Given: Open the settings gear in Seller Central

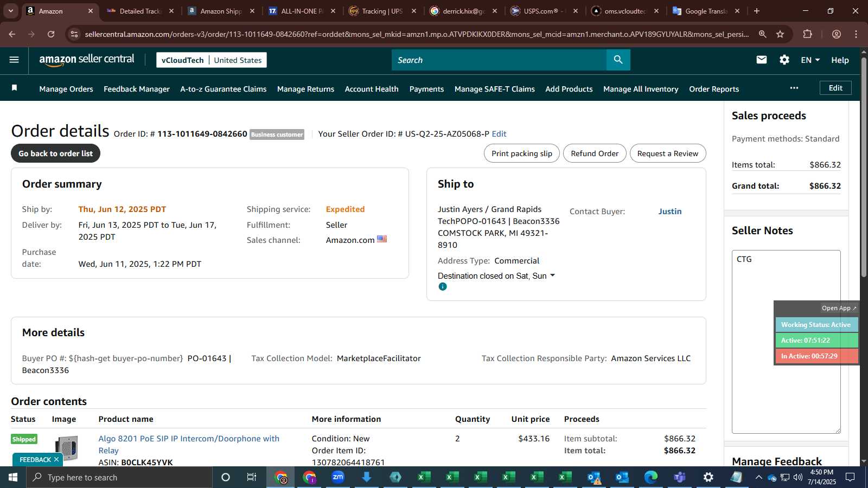Looking at the screenshot, I should point(784,60).
